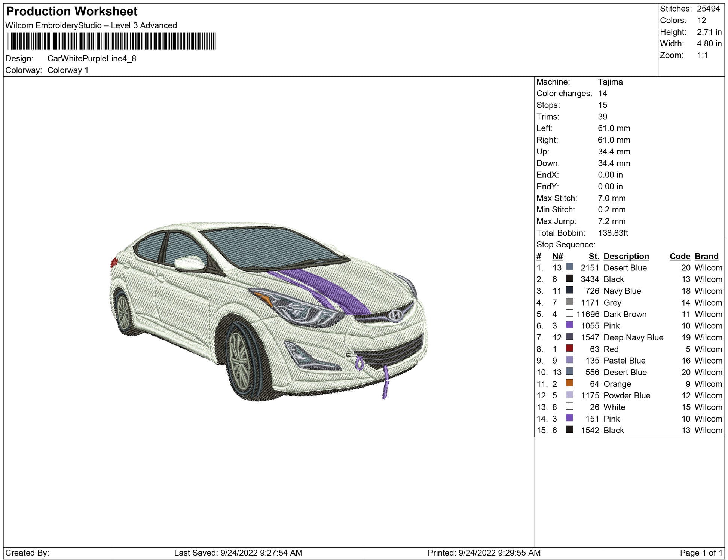Image resolution: width=728 pixels, height=560 pixels.
Task: Click the Description column header
Action: click(626, 256)
